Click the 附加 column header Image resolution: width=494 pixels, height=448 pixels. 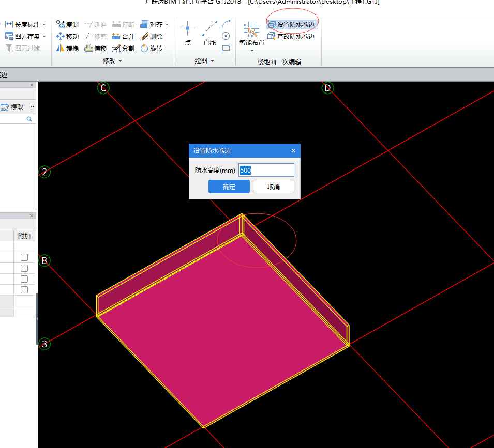tap(24, 236)
